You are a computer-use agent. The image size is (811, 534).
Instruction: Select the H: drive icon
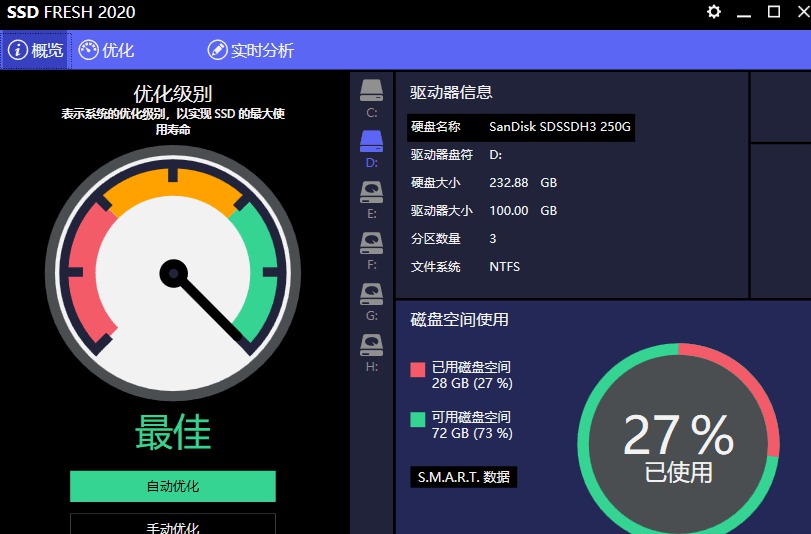click(371, 345)
